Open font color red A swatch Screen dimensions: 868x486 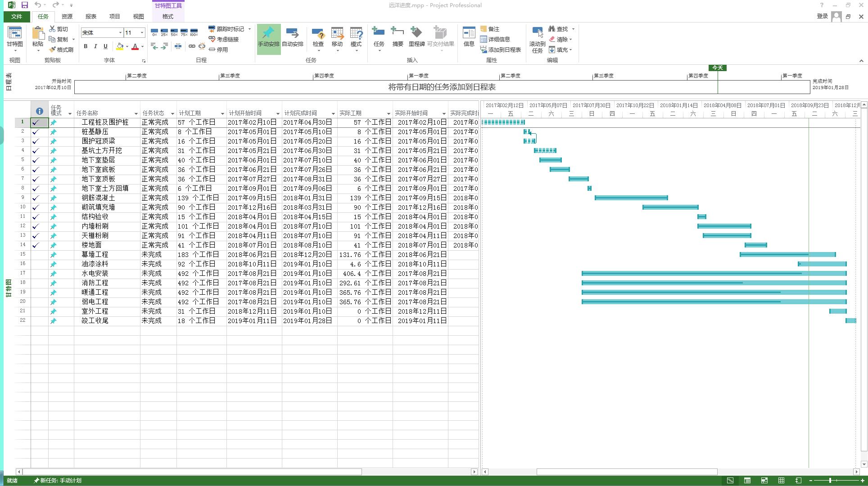[135, 46]
